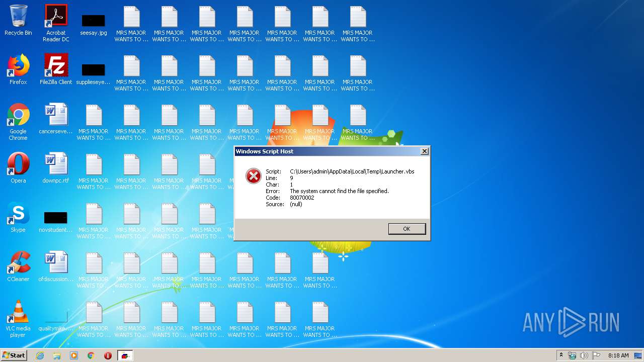This screenshot has height=362, width=644.
Task: Select the Firefox desktop shortcut
Action: (x=18, y=69)
